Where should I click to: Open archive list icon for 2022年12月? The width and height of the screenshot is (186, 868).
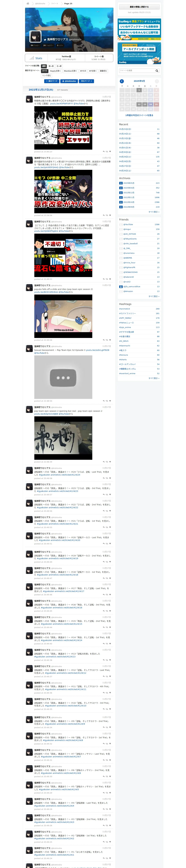point(121,193)
